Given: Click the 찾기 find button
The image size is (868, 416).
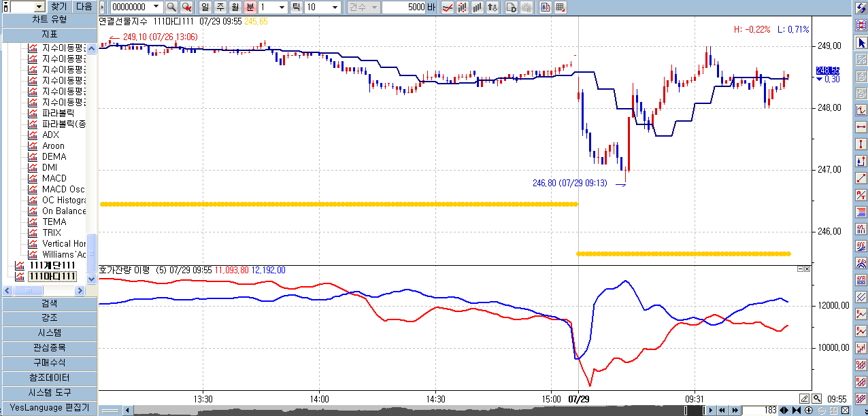Looking at the screenshot, I should click(x=59, y=6).
